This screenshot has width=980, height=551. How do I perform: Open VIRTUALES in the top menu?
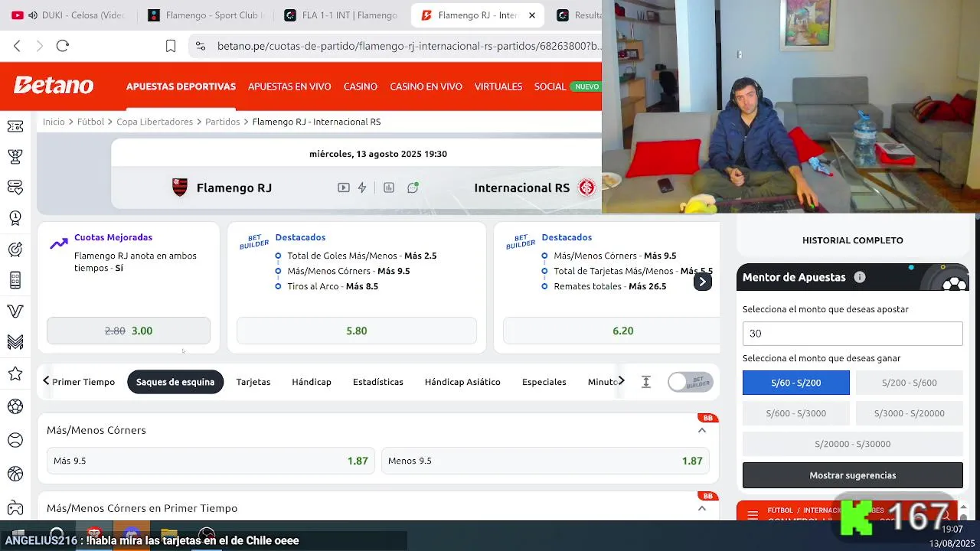click(498, 86)
